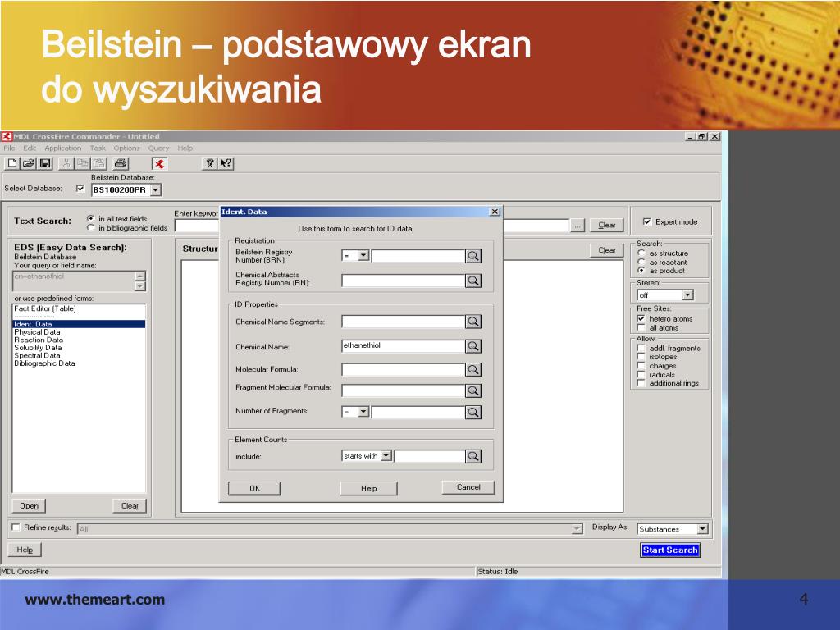Click into the Chemical Name field containing ethanethiol
This screenshot has width=840, height=630.
(403, 346)
